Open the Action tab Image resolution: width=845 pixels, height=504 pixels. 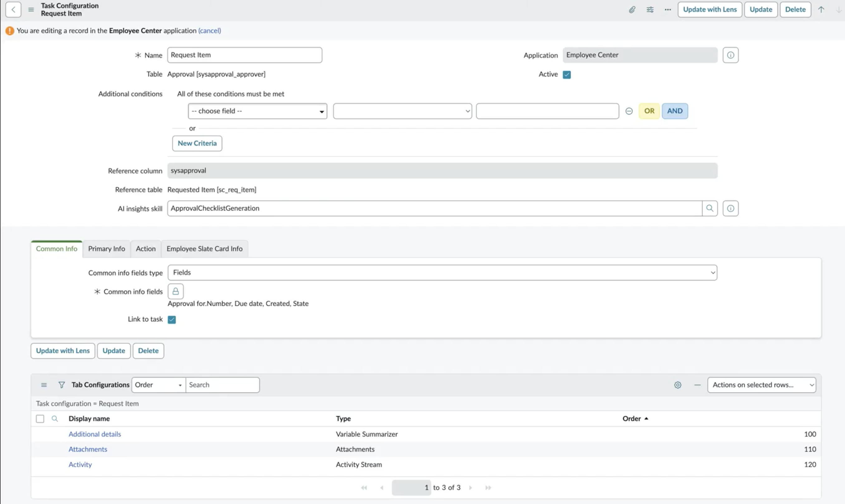click(x=146, y=249)
